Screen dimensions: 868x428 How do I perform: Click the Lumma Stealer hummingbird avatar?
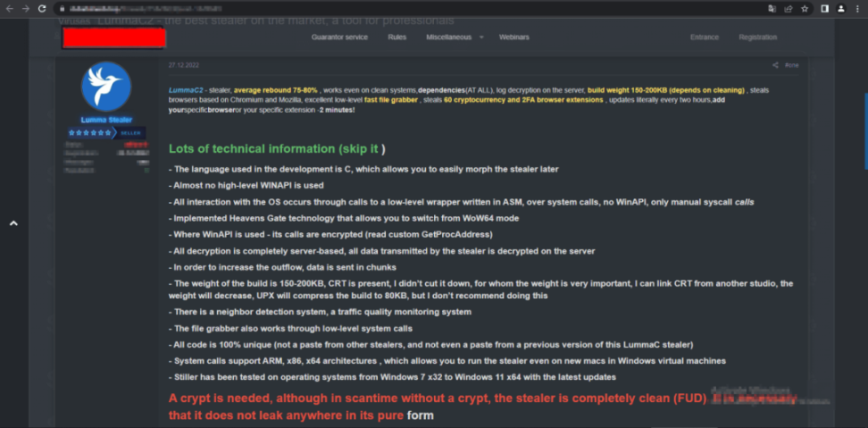point(106,87)
